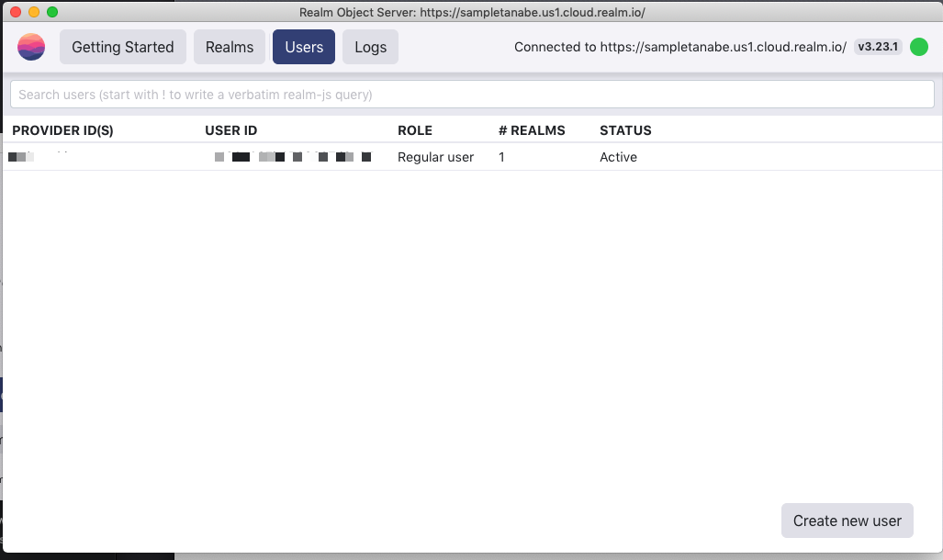This screenshot has height=560, width=943.
Task: Click the Active status label
Action: click(618, 156)
